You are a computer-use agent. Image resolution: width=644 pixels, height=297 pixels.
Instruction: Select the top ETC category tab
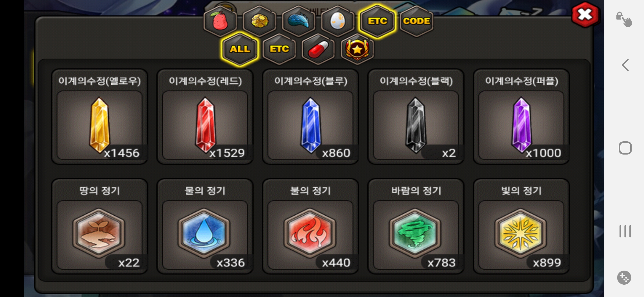coord(377,21)
